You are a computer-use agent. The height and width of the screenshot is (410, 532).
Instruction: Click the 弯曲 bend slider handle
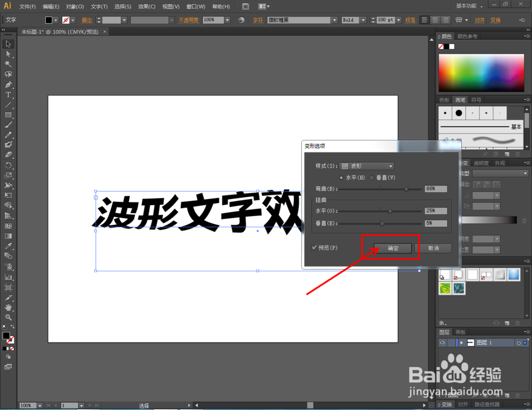[405, 189]
